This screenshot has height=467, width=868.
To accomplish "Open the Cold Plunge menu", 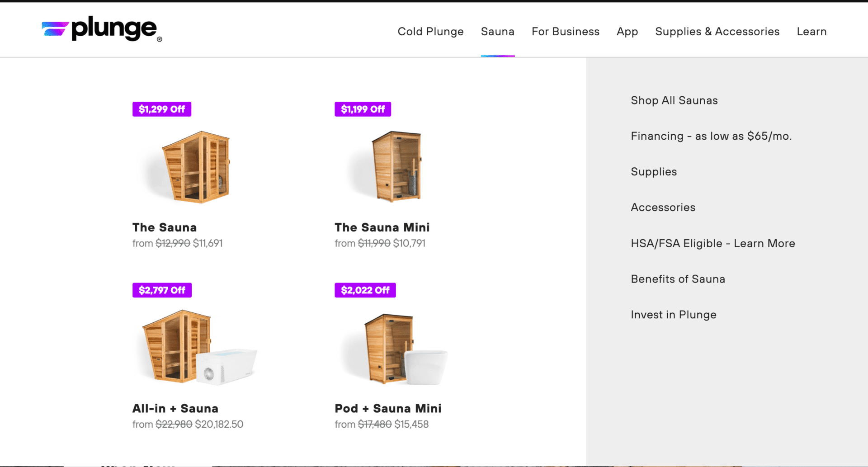I will [x=430, y=31].
